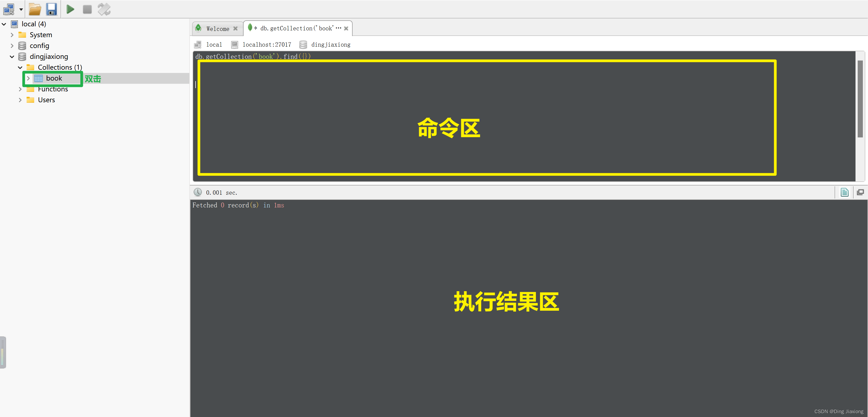The width and height of the screenshot is (868, 417).
Task: Expand the Users folder
Action: (x=20, y=100)
